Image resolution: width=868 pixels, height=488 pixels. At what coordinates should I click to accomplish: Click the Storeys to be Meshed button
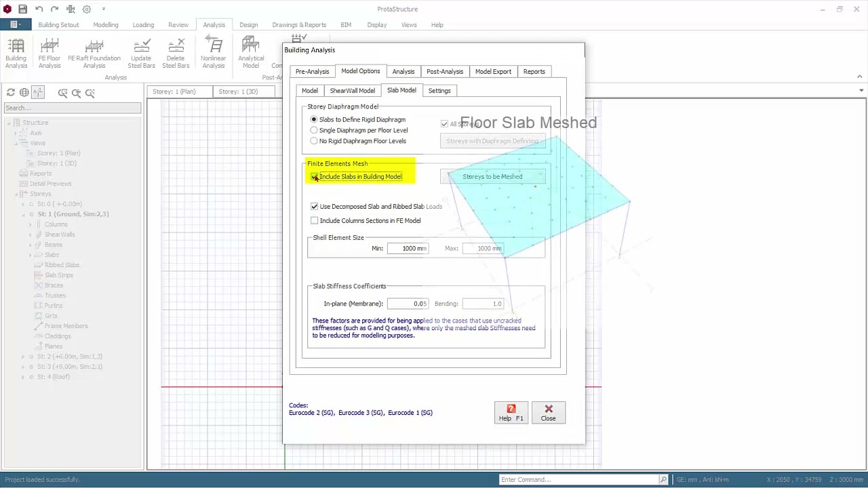[x=492, y=176]
